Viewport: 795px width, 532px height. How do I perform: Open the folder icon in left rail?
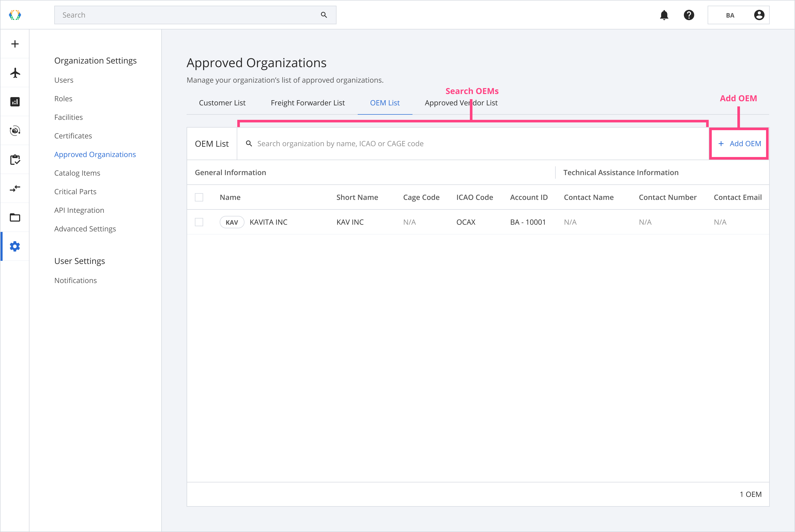pyautogui.click(x=15, y=217)
